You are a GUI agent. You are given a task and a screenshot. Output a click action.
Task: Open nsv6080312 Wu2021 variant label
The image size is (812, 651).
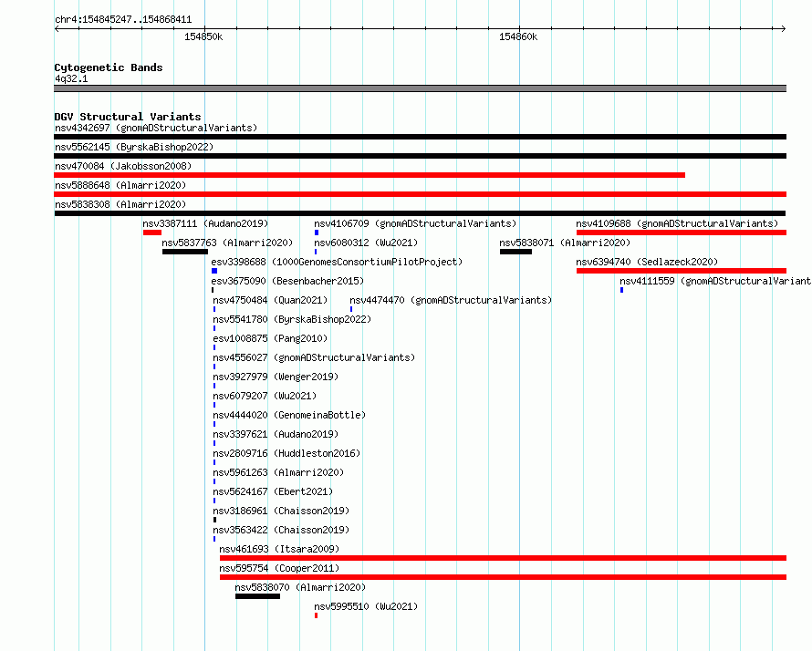tap(366, 243)
